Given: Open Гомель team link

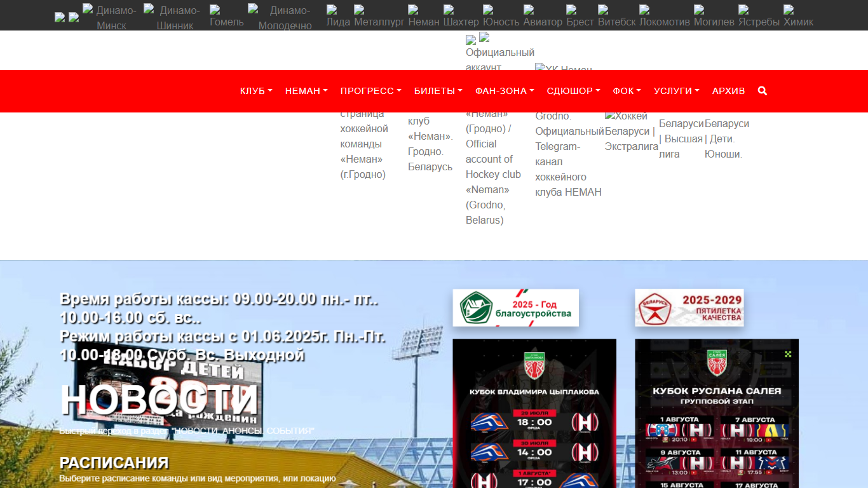Looking at the screenshot, I should tap(227, 17).
